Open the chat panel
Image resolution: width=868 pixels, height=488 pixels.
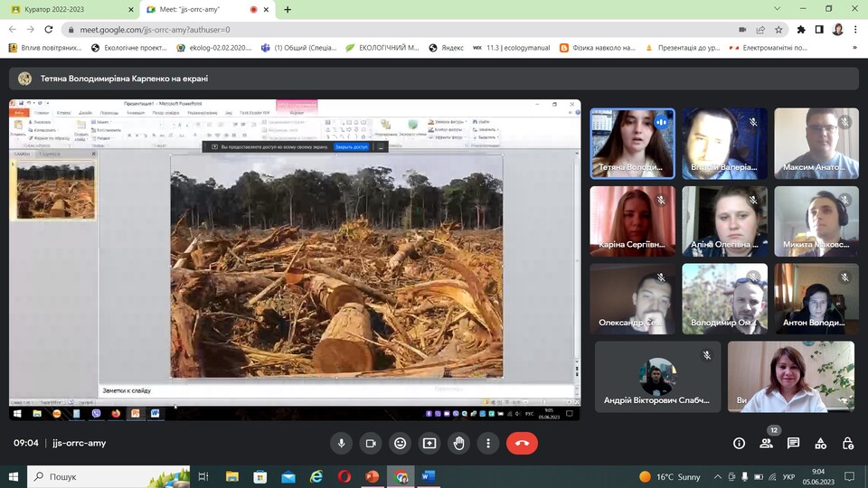[x=793, y=443]
